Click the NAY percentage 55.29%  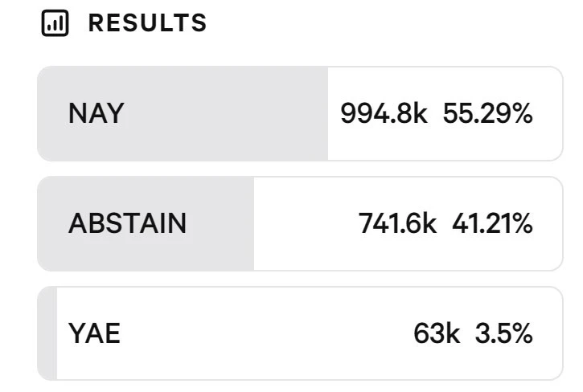[x=487, y=114]
